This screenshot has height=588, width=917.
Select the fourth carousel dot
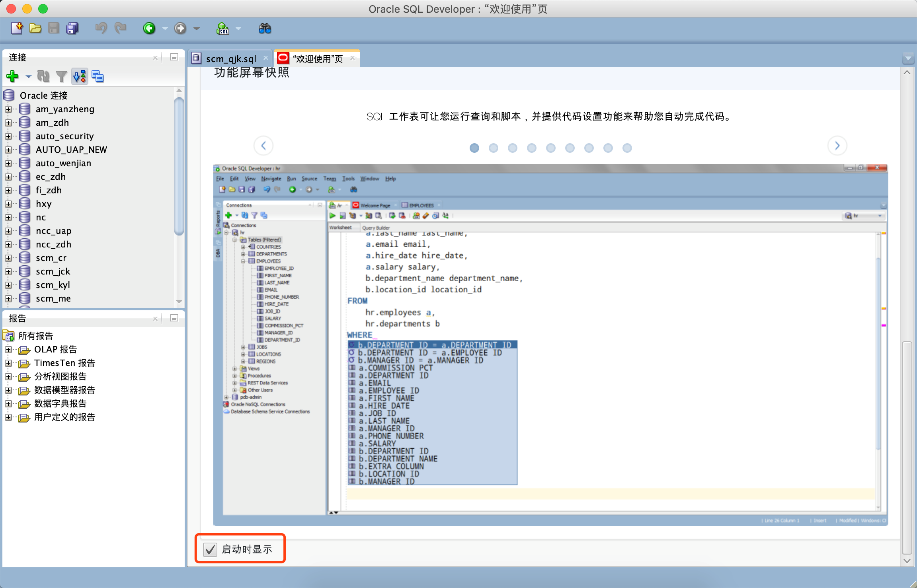(x=531, y=148)
